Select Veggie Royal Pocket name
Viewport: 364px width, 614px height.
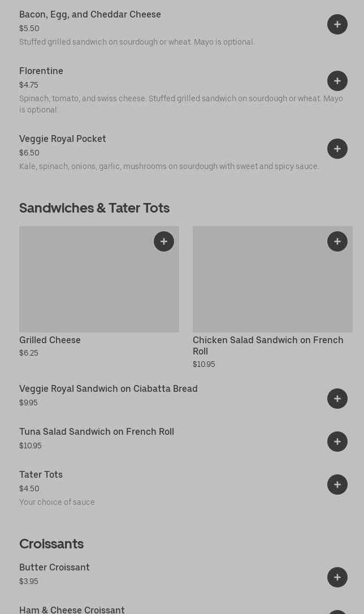point(63,139)
